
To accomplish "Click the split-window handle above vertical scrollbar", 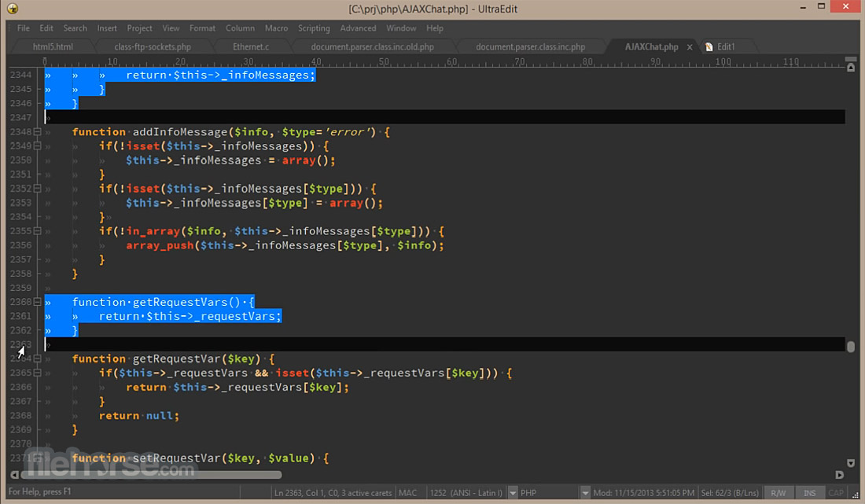I will (851, 59).
